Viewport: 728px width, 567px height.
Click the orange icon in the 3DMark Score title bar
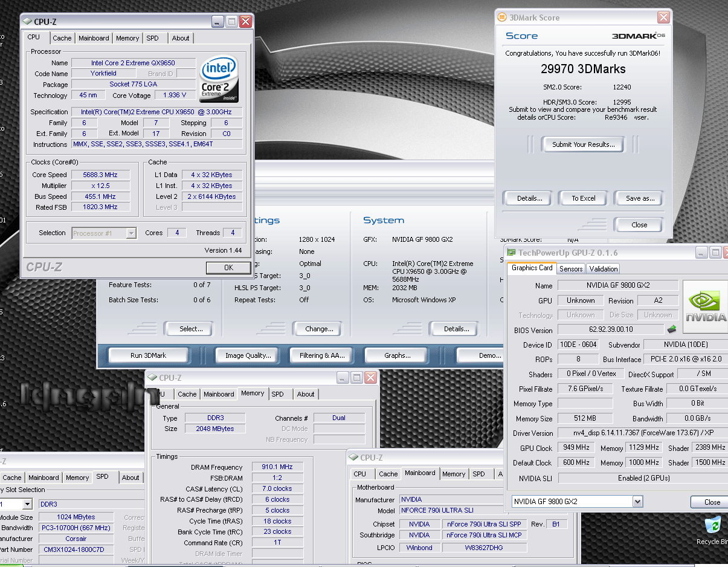(x=501, y=18)
